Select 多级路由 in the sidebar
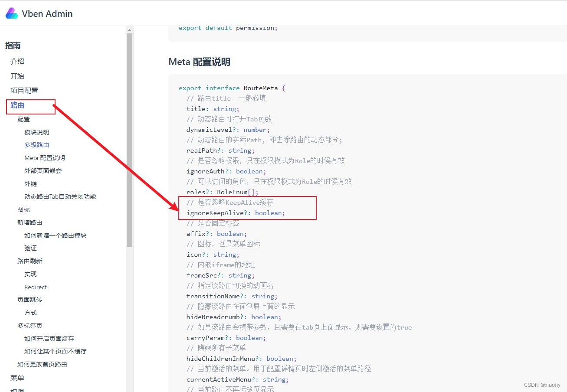The image size is (567, 392). click(37, 145)
